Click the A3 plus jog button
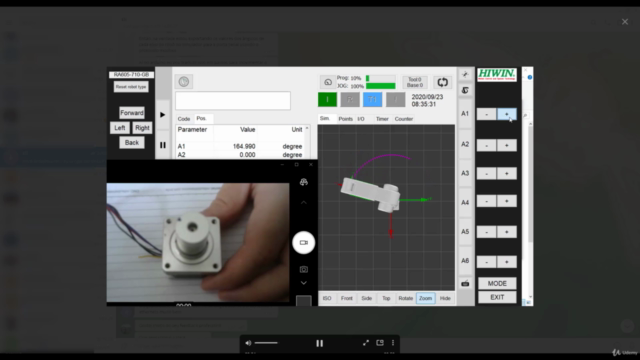Viewport: 640px width, 360px height. click(507, 173)
